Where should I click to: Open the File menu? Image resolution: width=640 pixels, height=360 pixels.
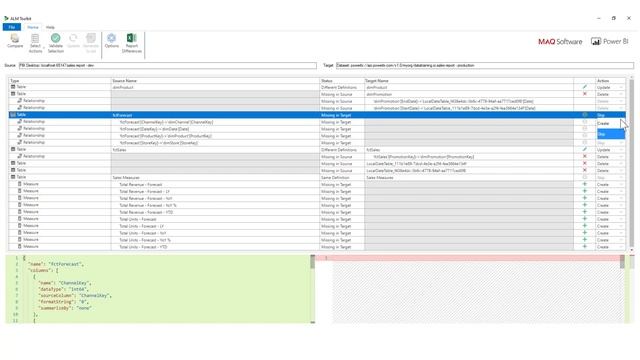tap(11, 27)
